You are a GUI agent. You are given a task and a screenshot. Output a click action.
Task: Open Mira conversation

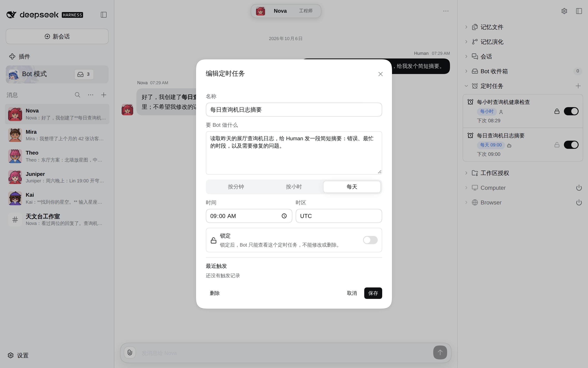[57, 135]
